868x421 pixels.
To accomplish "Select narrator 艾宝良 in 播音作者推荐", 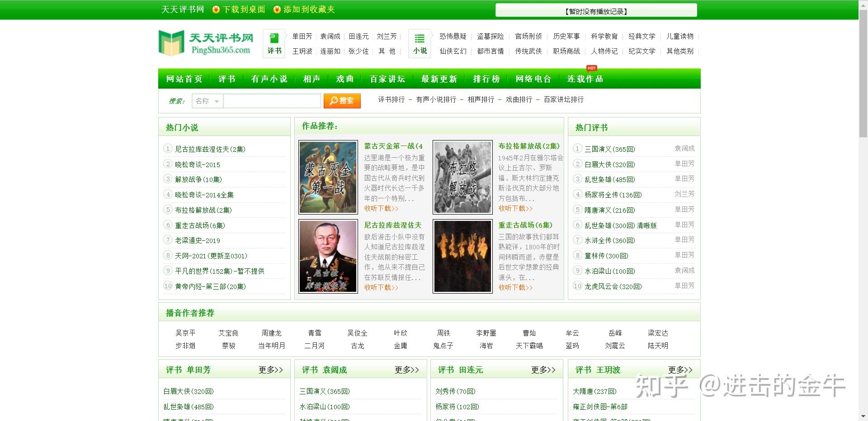I will pyautogui.click(x=228, y=333).
